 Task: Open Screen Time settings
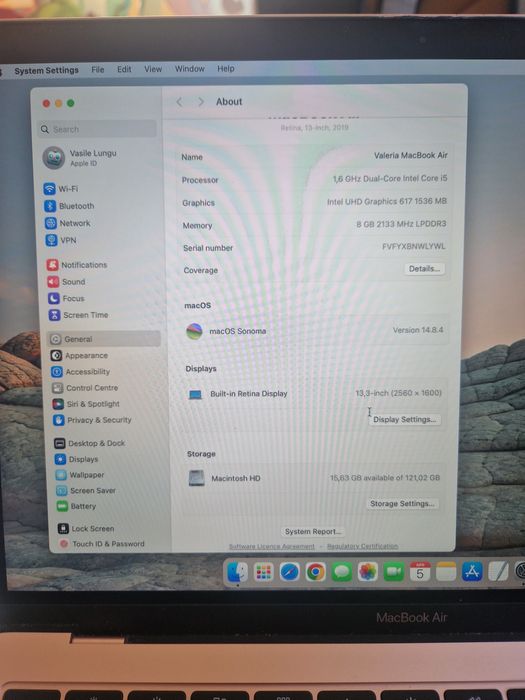[79, 315]
